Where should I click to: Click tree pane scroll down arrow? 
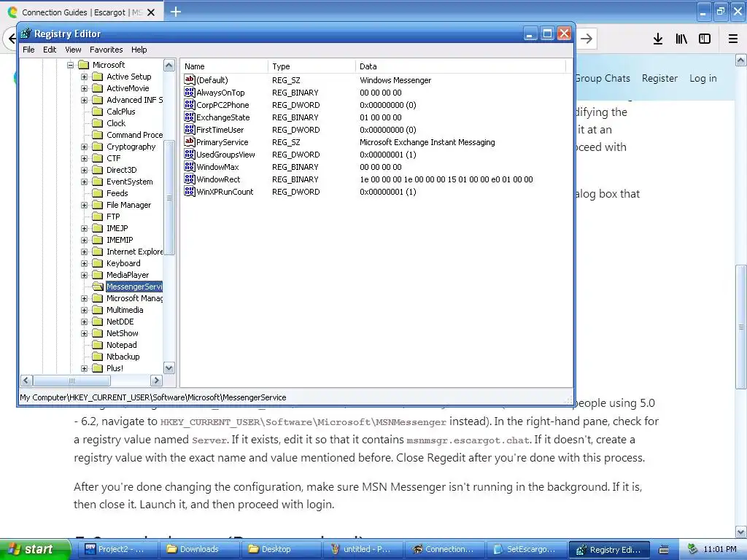(x=169, y=368)
